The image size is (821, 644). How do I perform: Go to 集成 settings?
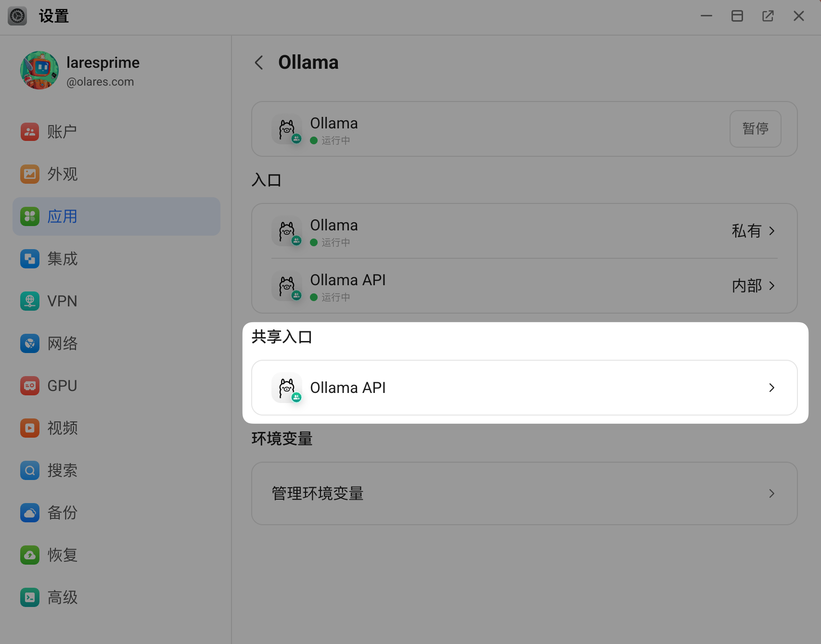[x=116, y=259]
